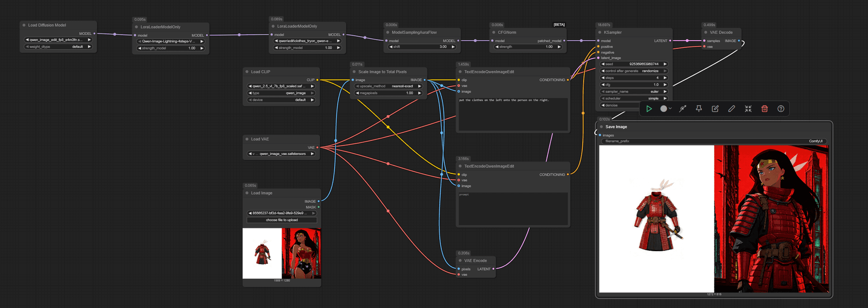Open the scheduler simple dropdown
Viewport: 868px width, 308px height.
point(634,98)
